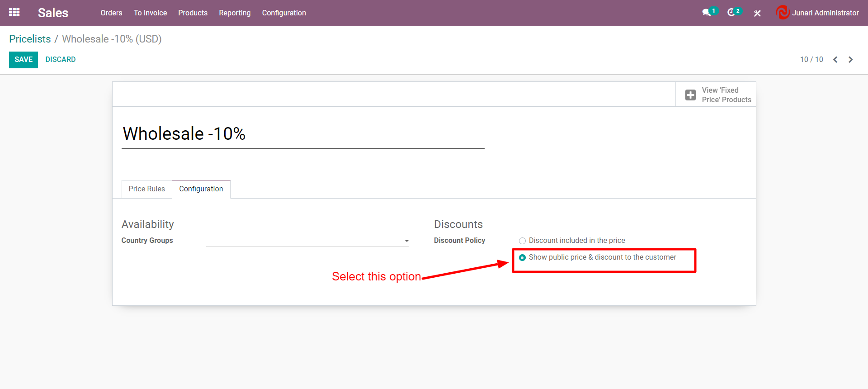Screen dimensions: 868x389
Task: Open the Orders menu
Action: click(x=111, y=13)
